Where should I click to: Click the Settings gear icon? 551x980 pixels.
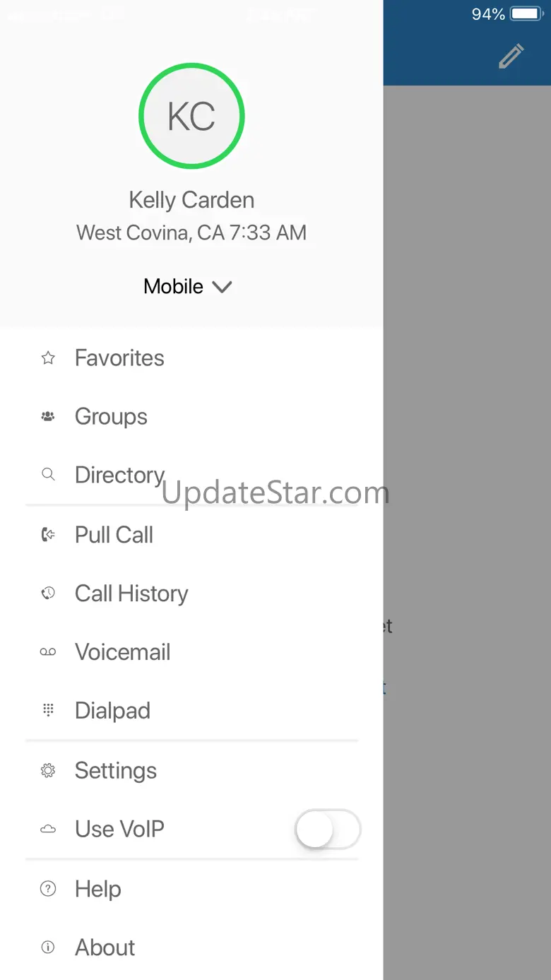48,771
